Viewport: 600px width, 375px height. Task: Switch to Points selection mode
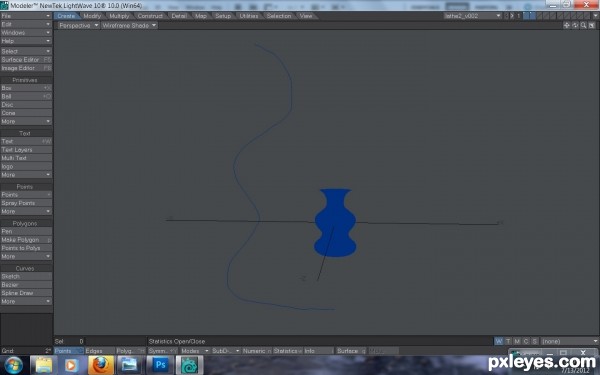(x=68, y=351)
